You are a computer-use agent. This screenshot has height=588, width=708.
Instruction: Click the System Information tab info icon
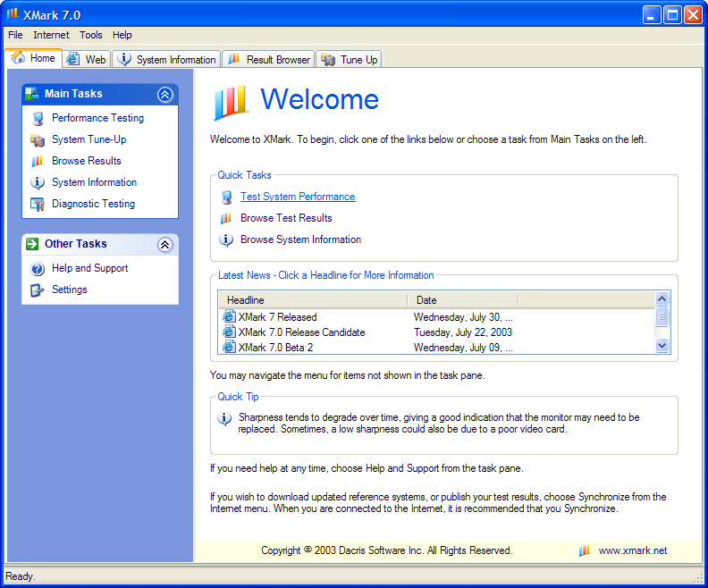coord(124,59)
